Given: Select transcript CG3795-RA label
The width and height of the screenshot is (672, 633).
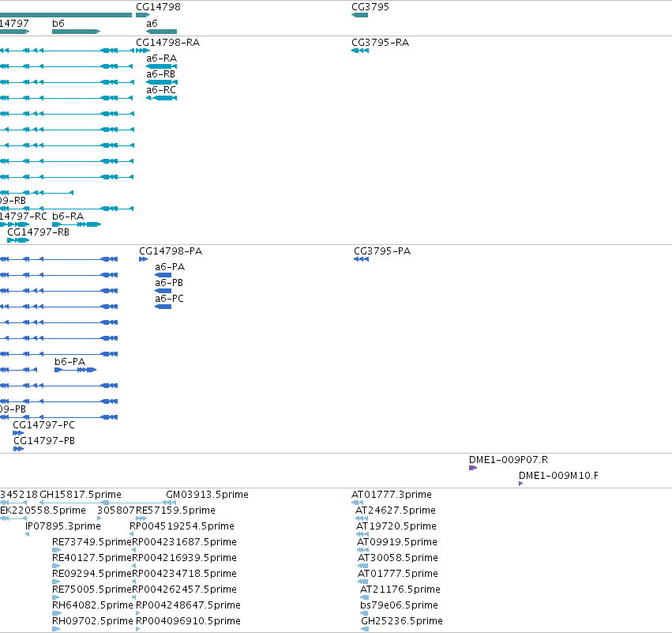Looking at the screenshot, I should pos(380,43).
